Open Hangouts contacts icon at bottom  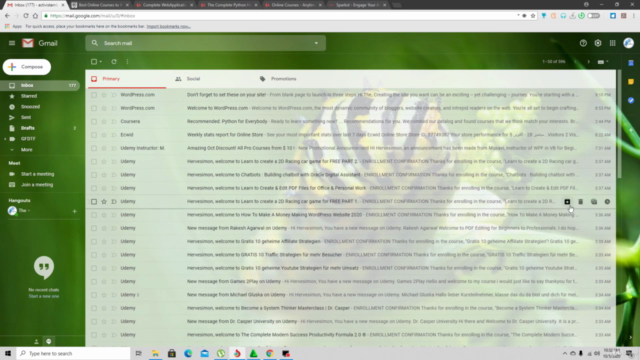tap(36, 341)
